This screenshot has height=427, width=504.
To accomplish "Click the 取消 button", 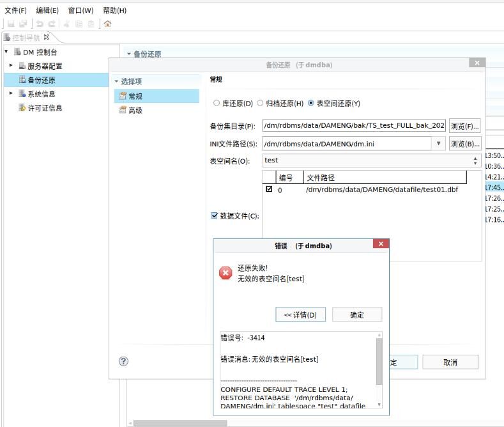I will [450, 362].
